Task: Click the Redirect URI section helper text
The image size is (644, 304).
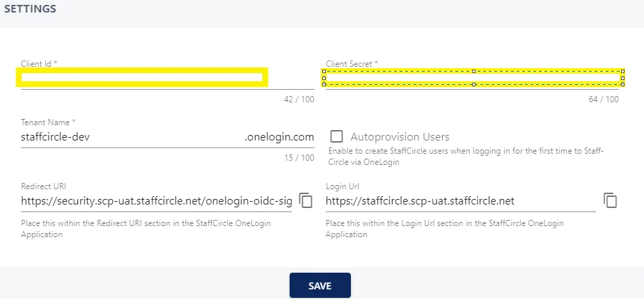Action: pos(146,229)
